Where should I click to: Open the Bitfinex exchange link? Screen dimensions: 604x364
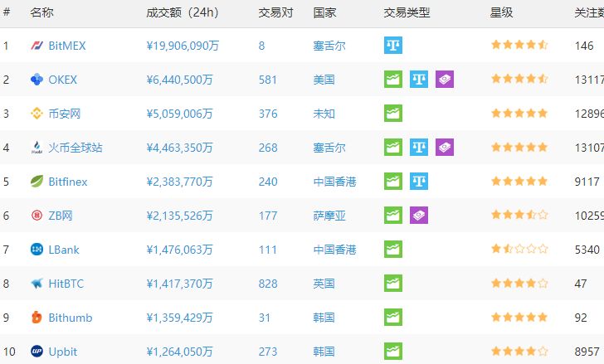pyautogui.click(x=68, y=182)
